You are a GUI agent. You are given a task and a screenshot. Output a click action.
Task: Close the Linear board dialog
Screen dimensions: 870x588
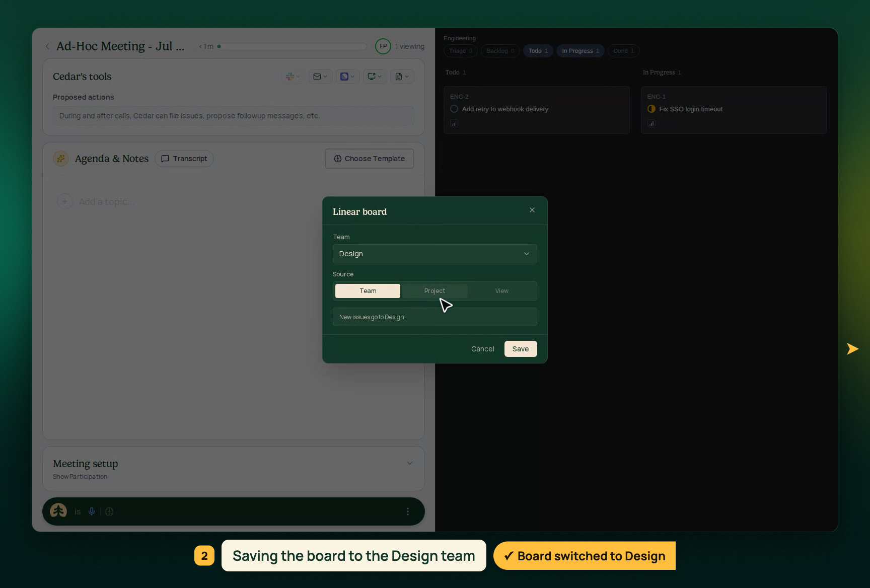click(x=532, y=210)
